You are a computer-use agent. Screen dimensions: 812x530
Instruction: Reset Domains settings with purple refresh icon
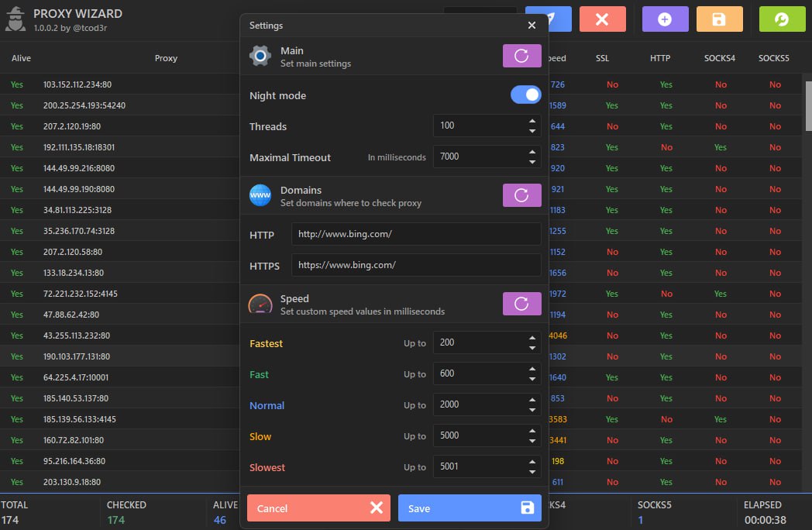coord(521,195)
